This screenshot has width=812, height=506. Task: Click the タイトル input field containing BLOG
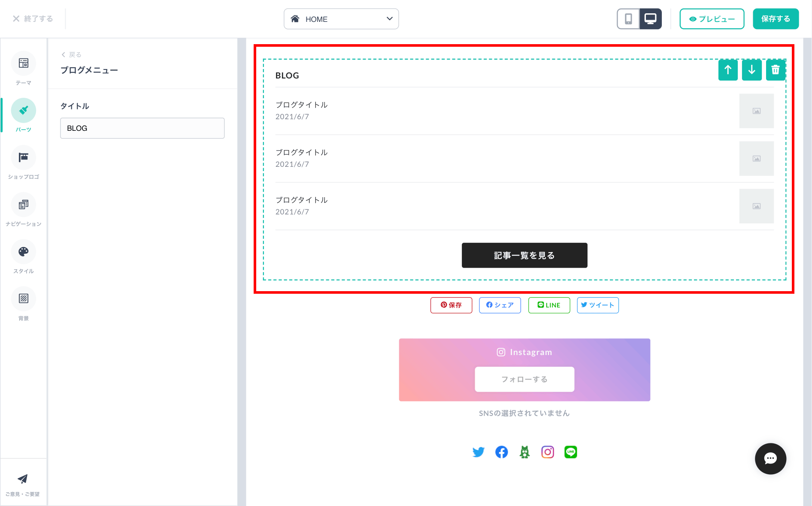pyautogui.click(x=142, y=128)
